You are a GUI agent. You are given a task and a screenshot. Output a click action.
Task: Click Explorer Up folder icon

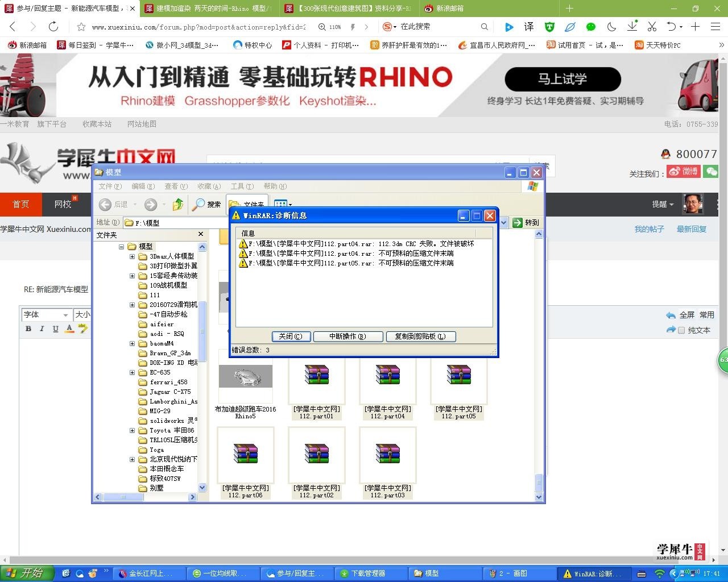[x=178, y=204]
